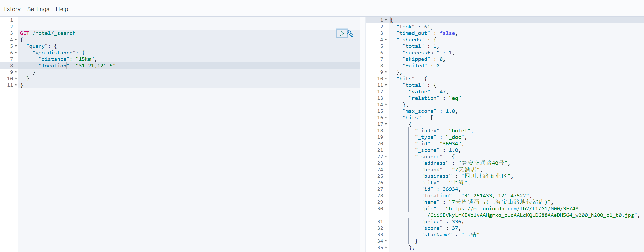Click the "starName" : "二钻" line
The height and width of the screenshot is (252, 644).
tap(450, 234)
